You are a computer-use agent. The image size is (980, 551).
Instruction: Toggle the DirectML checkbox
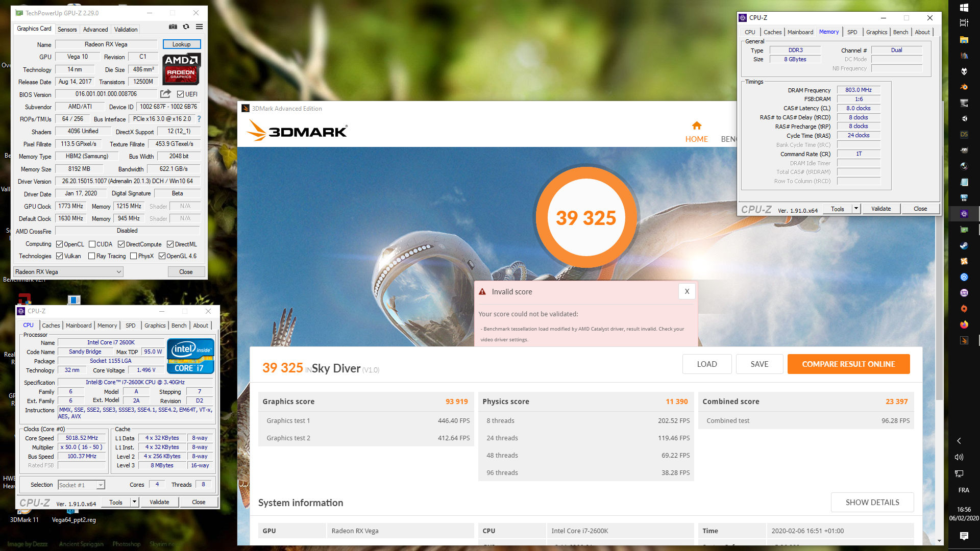170,244
